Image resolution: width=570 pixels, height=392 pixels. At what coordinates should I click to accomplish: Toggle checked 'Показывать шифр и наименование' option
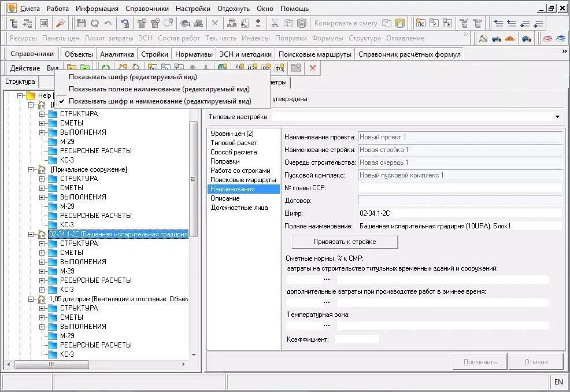coord(160,101)
